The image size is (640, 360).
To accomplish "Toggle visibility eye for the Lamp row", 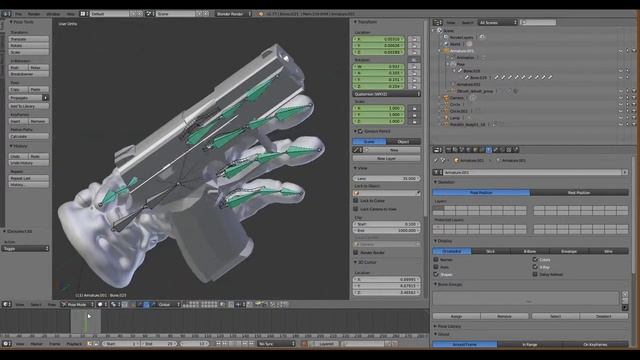I will coord(621,118).
